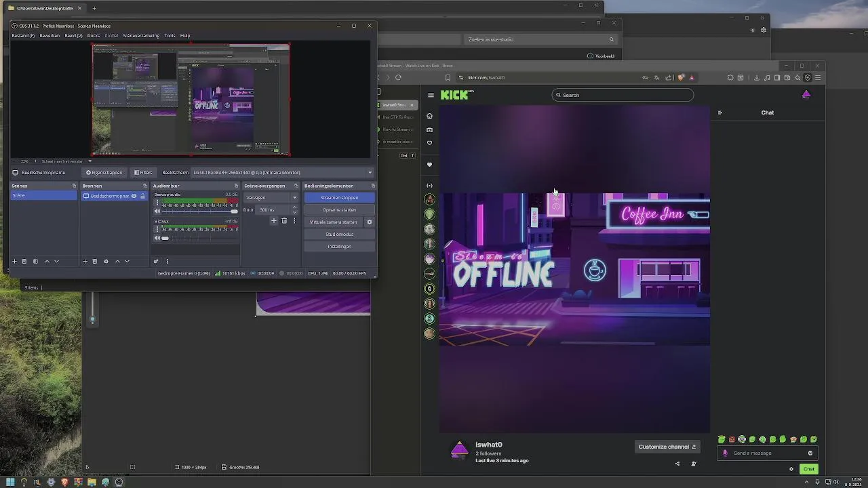Click Virtuele camera starten in OBS
Image resolution: width=868 pixels, height=488 pixels.
click(x=333, y=222)
